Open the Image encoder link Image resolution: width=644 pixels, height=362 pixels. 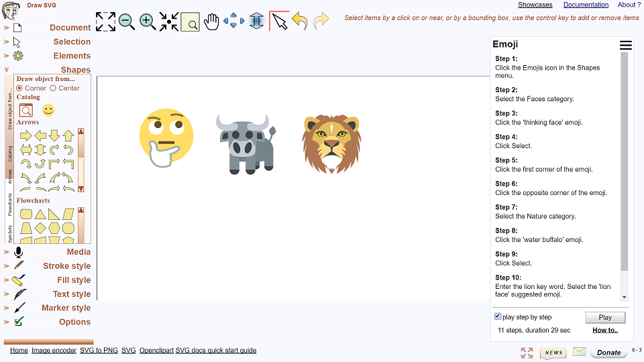(x=54, y=351)
